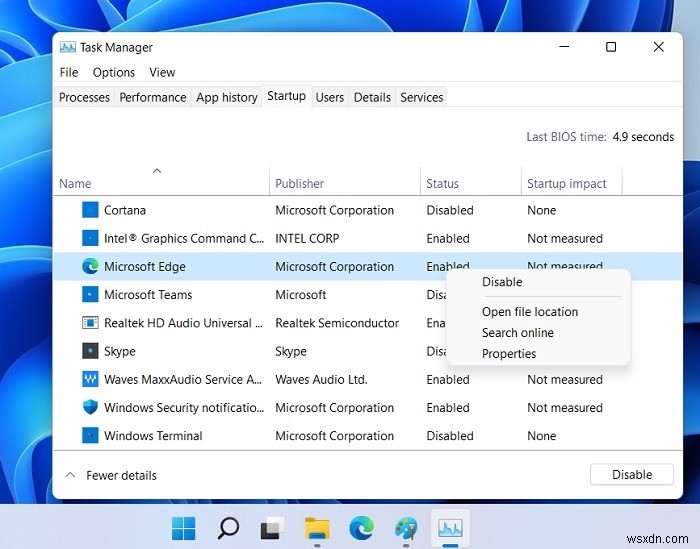This screenshot has height=549, width=700.
Task: Open the View menu
Action: coord(162,72)
